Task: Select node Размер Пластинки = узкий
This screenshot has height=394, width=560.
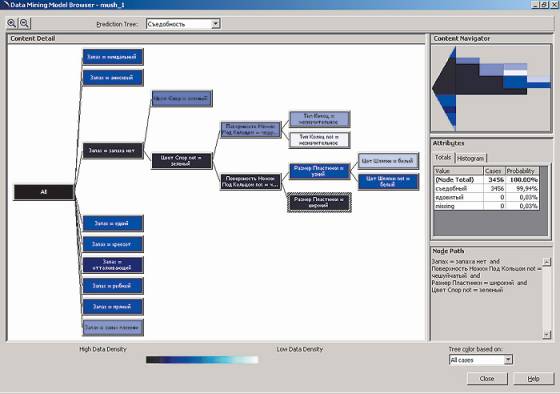Action: (x=319, y=171)
